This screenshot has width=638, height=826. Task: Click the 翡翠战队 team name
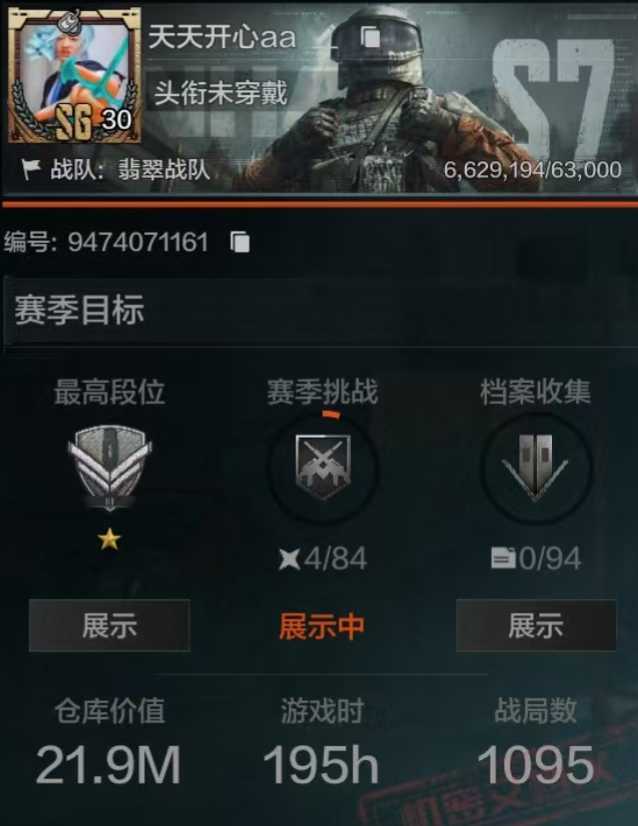(x=163, y=170)
